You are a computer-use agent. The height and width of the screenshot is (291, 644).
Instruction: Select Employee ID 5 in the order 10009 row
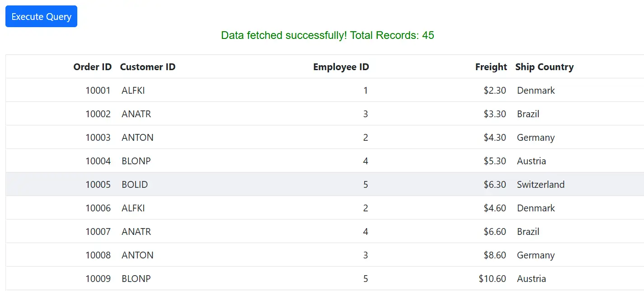tap(366, 279)
